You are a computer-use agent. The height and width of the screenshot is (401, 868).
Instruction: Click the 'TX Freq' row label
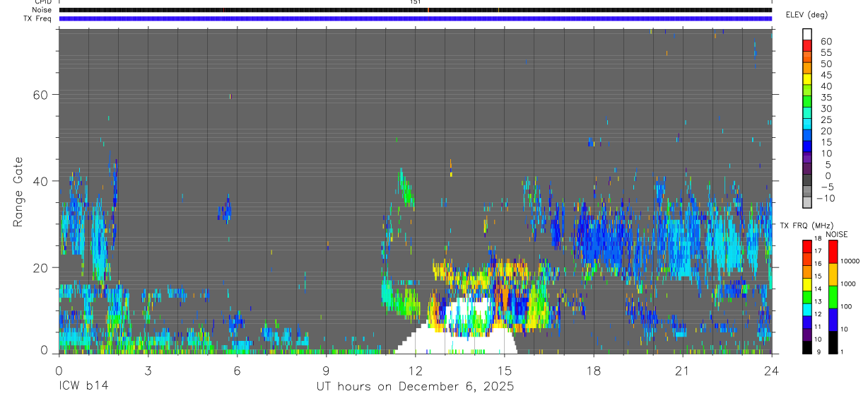click(x=38, y=18)
